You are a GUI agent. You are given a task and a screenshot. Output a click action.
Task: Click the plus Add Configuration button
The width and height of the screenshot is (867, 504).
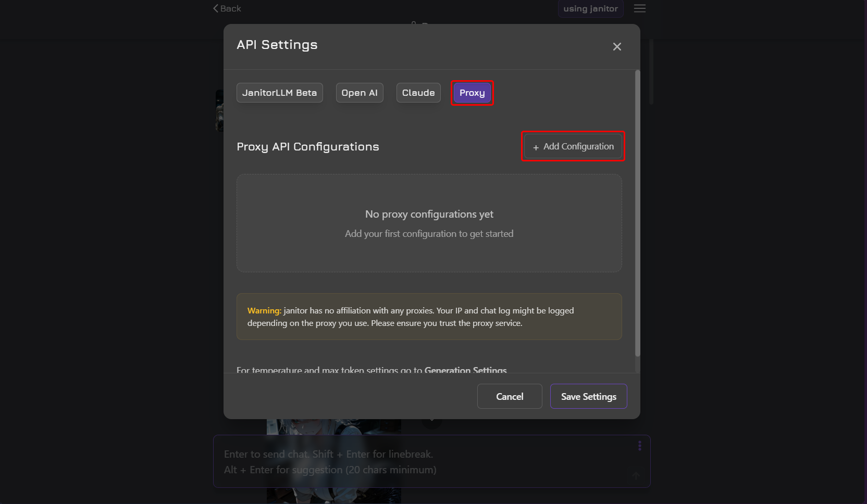573,146
